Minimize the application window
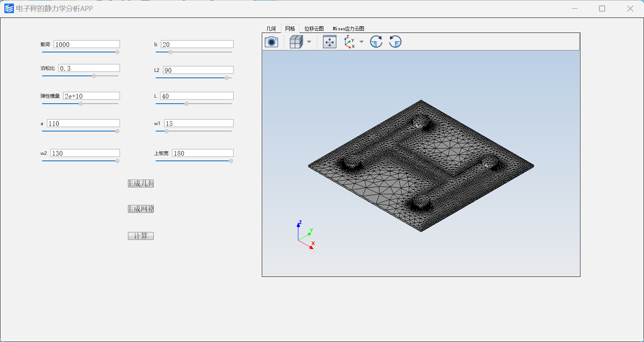This screenshot has width=644, height=342. 574,8
